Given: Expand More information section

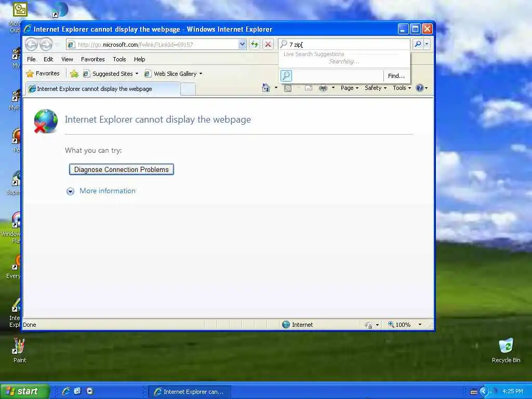Looking at the screenshot, I should 70,191.
